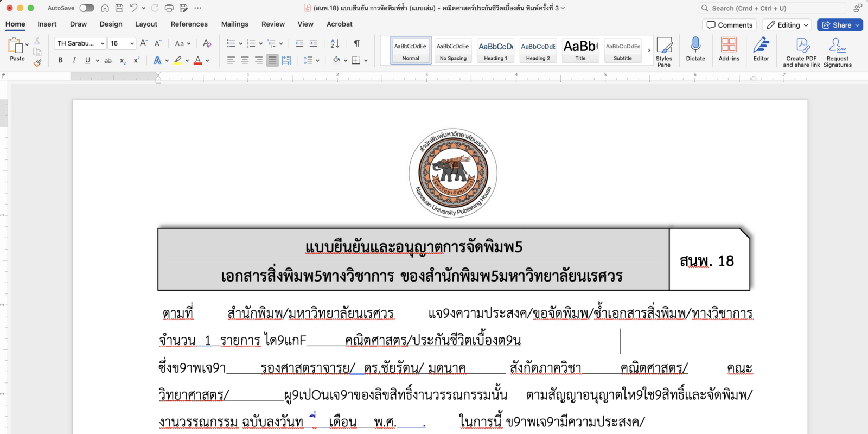
Task: Open the undo history dropdown arrow
Action: tap(144, 8)
